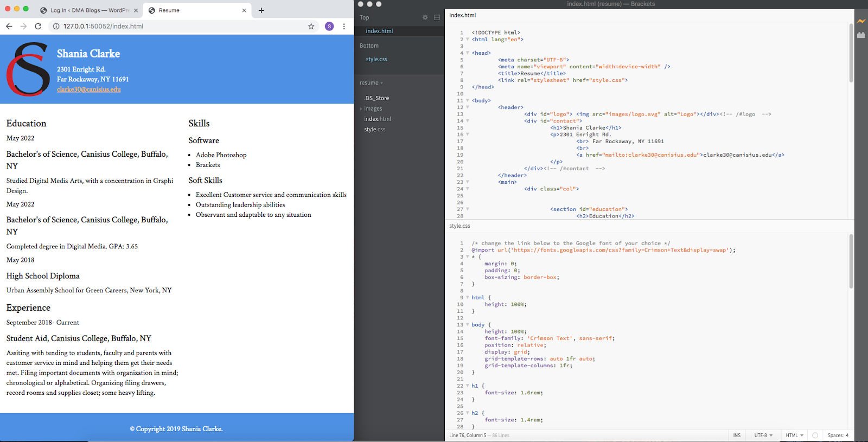Fold the h2 rule at style.css line 26
868x442 pixels.
point(468,413)
